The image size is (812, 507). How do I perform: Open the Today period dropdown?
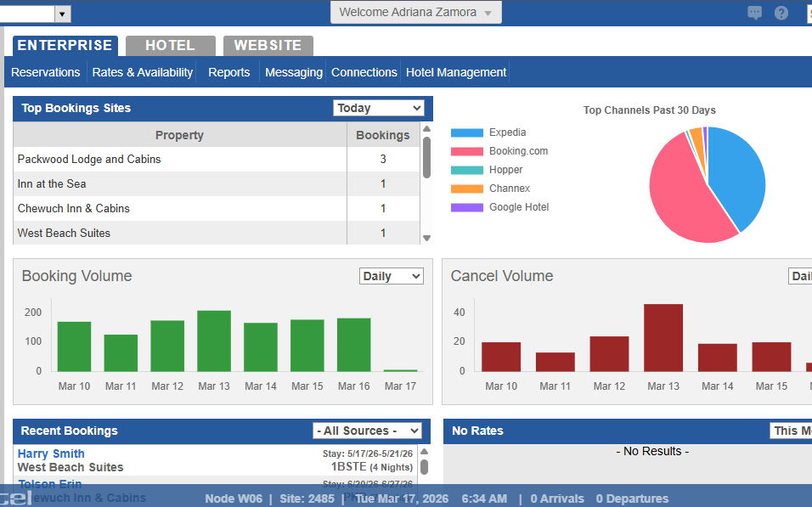(379, 108)
